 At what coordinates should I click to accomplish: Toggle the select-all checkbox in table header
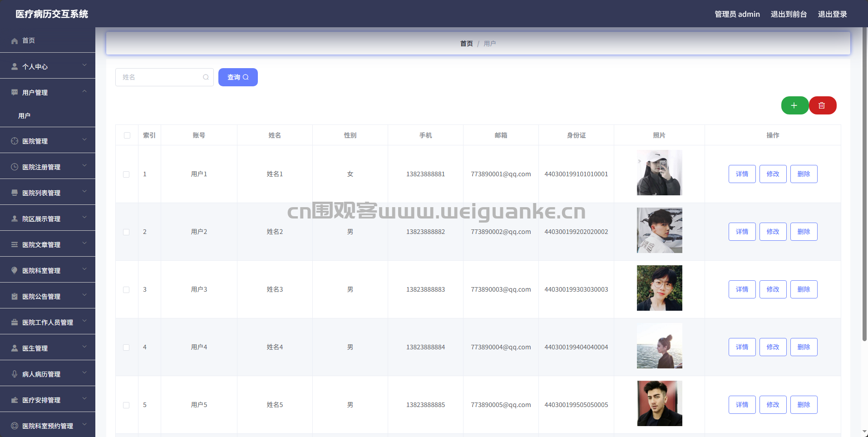click(127, 135)
